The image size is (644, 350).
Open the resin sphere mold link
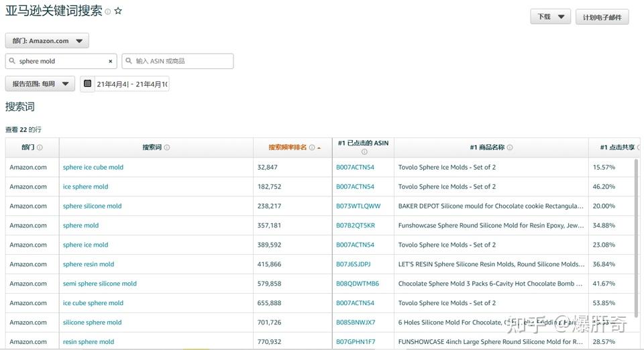pos(89,342)
